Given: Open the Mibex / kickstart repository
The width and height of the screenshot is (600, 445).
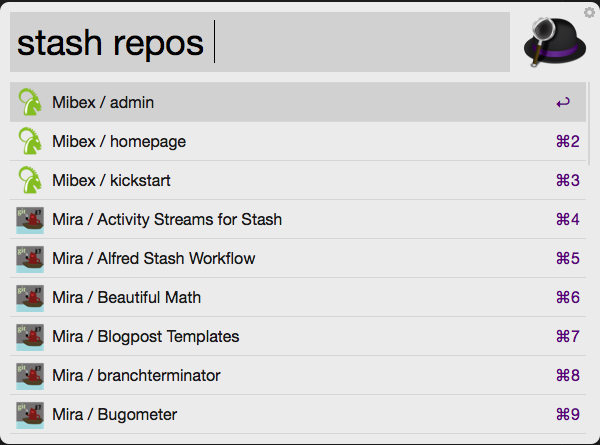Looking at the screenshot, I should [x=111, y=181].
